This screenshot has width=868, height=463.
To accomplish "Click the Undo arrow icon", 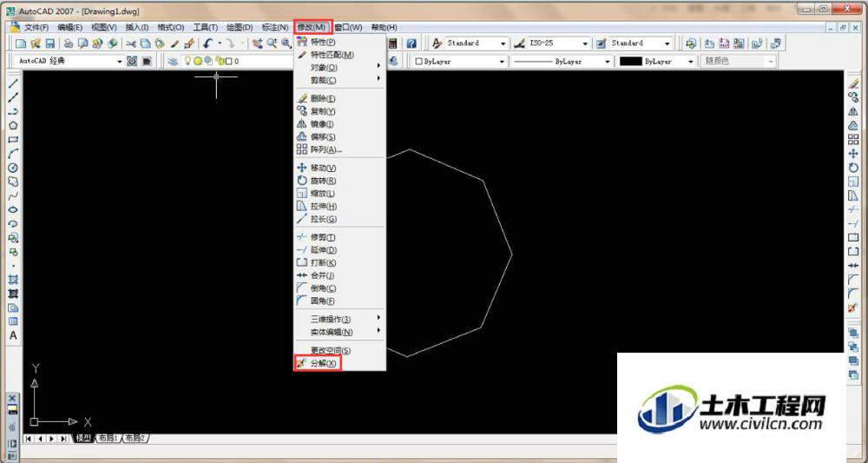I will [208, 43].
